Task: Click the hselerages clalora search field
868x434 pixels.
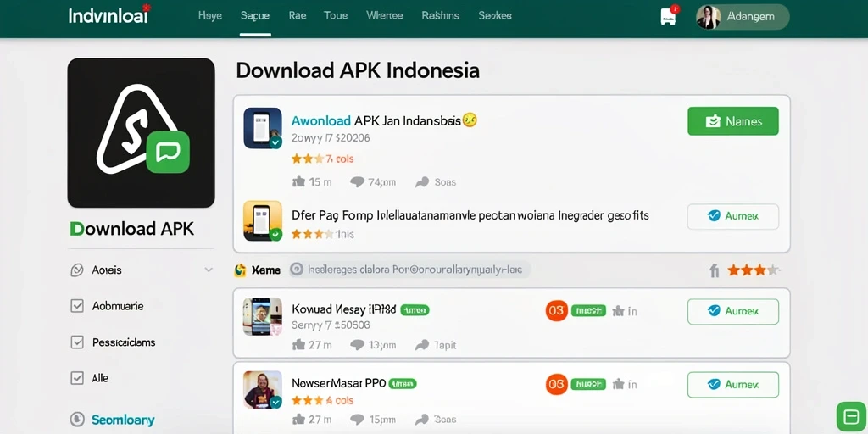Action: tap(410, 270)
